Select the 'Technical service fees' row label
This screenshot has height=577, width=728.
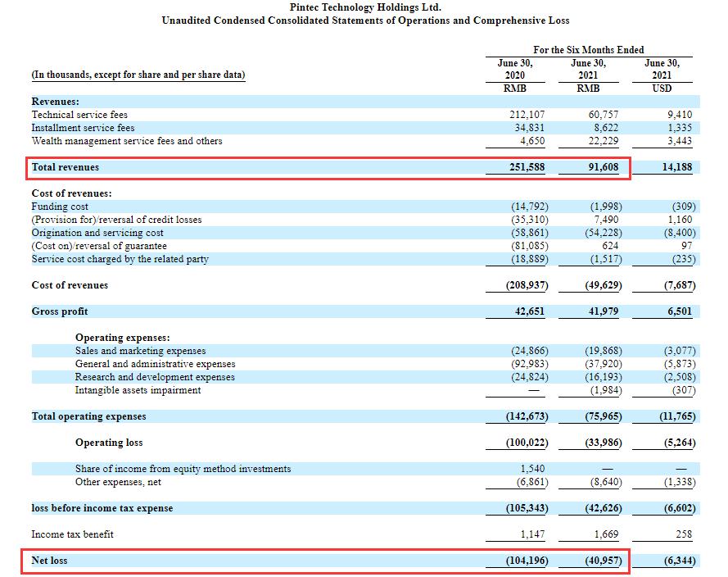79,114
